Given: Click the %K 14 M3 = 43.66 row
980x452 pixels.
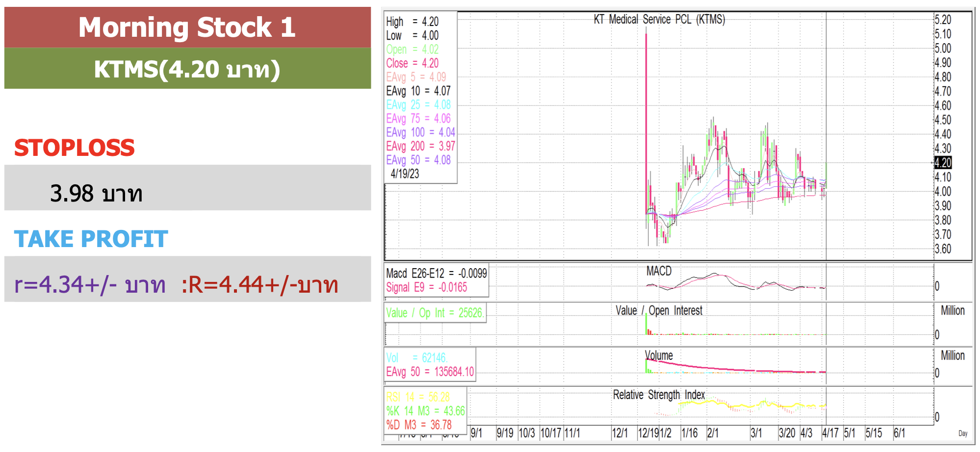Looking at the screenshot, I should coord(426,411).
